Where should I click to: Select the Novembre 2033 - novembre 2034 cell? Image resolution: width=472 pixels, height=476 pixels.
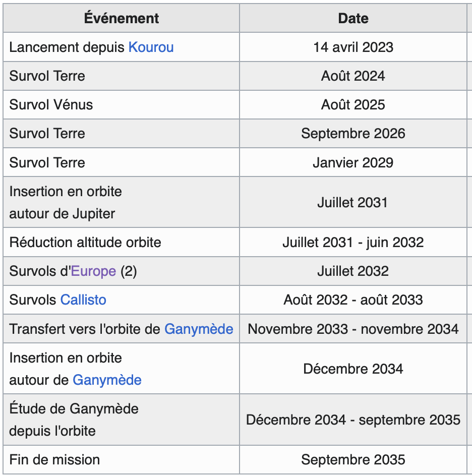point(353,329)
